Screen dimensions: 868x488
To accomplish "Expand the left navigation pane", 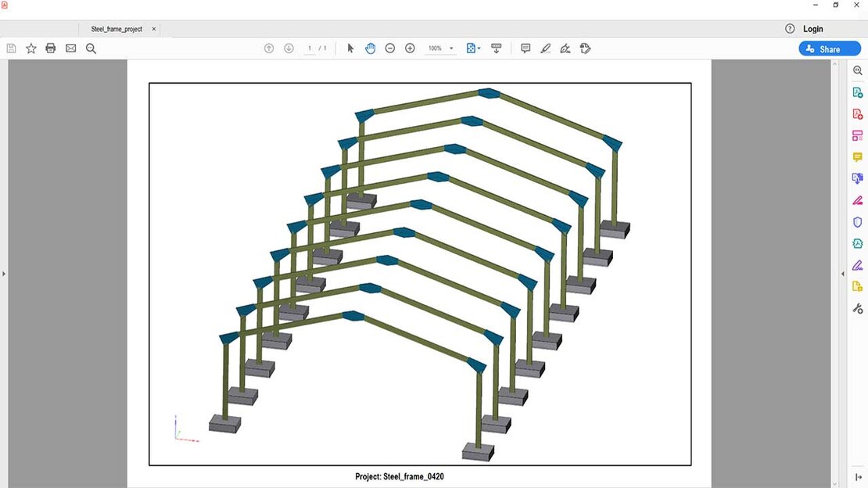I will tap(4, 274).
